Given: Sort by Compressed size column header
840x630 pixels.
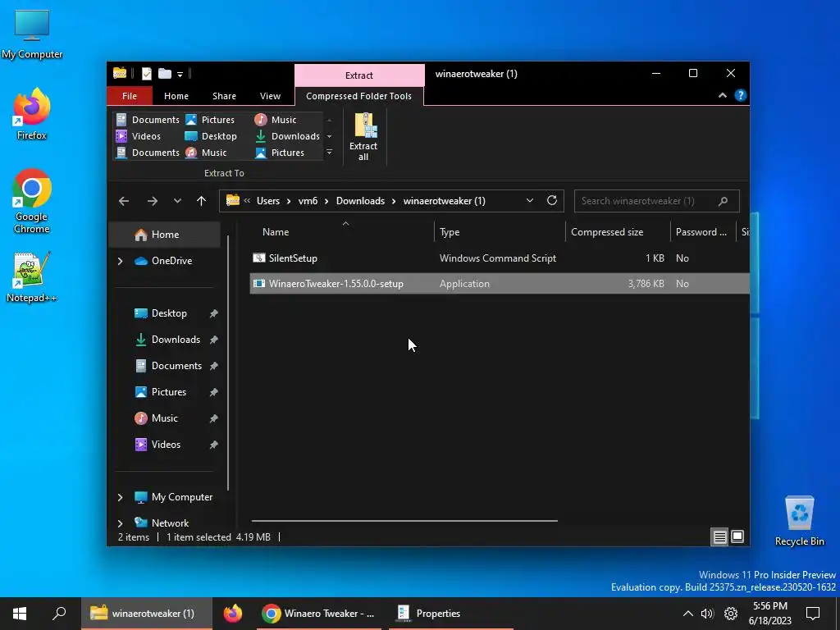Looking at the screenshot, I should (618, 232).
